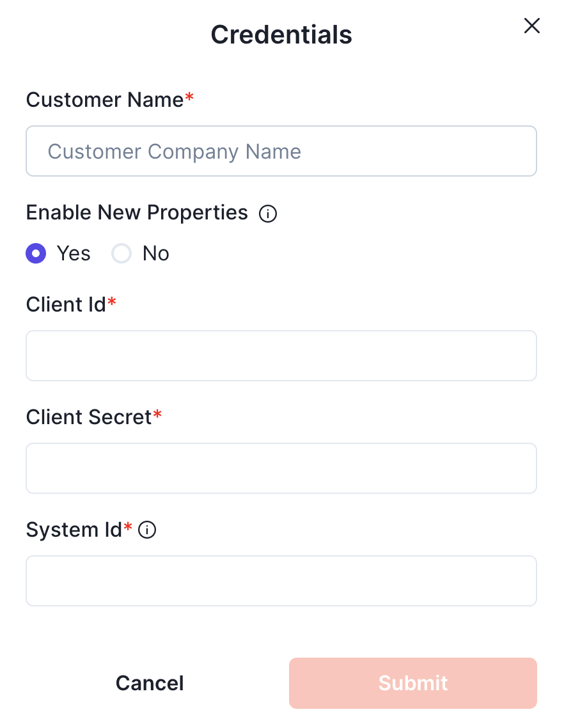Close the Credentials dialog with the X icon
This screenshot has height=728, width=564.
531,26
